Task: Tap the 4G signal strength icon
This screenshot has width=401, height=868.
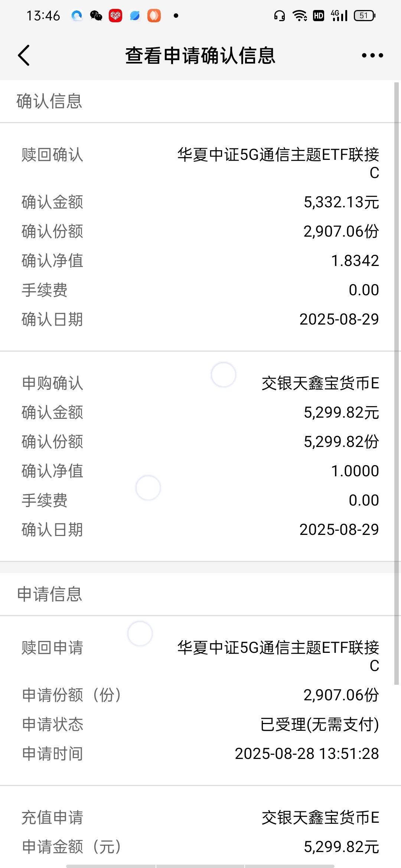Action: point(339,16)
